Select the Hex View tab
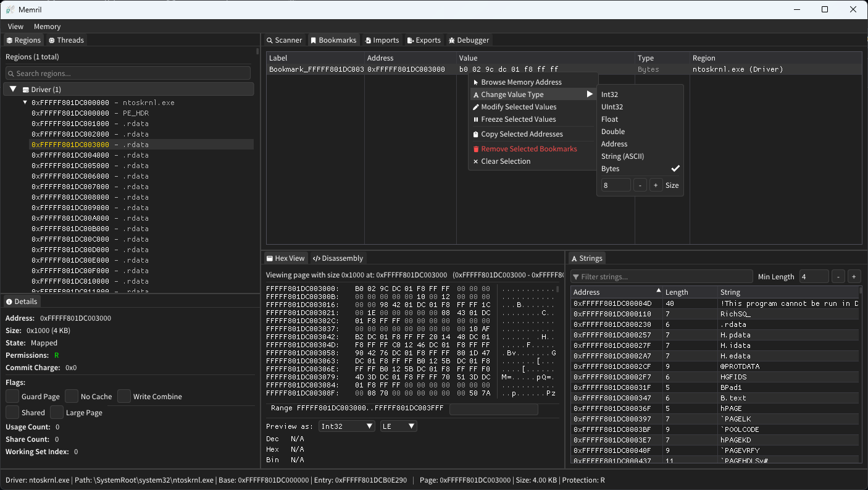 point(285,258)
